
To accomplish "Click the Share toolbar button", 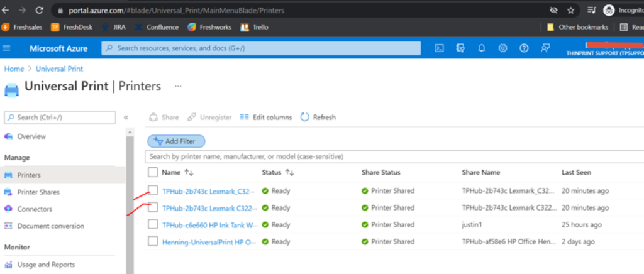I will pos(164,118).
